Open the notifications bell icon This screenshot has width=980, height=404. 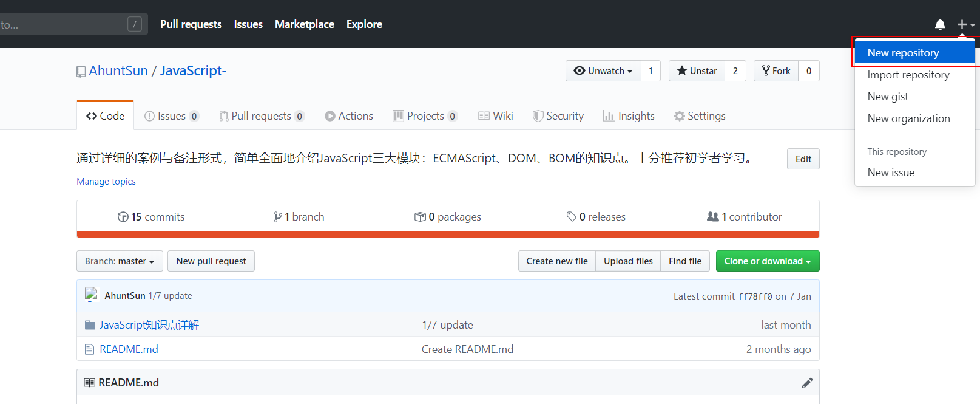click(x=940, y=24)
